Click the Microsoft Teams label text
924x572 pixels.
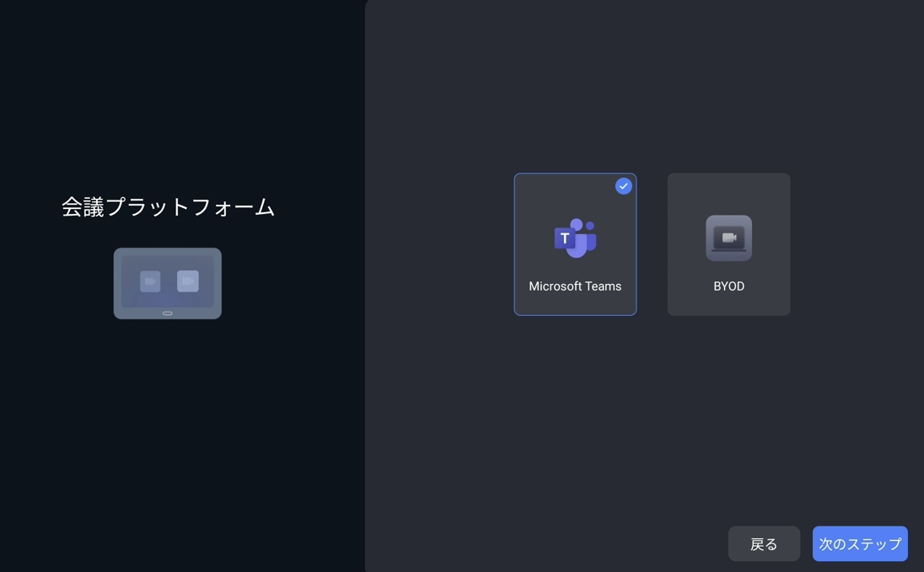click(x=575, y=286)
